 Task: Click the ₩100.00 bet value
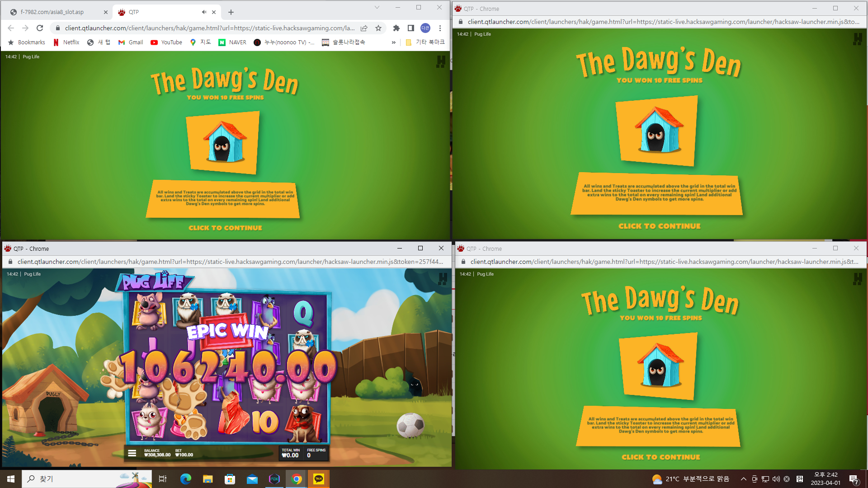(x=184, y=455)
